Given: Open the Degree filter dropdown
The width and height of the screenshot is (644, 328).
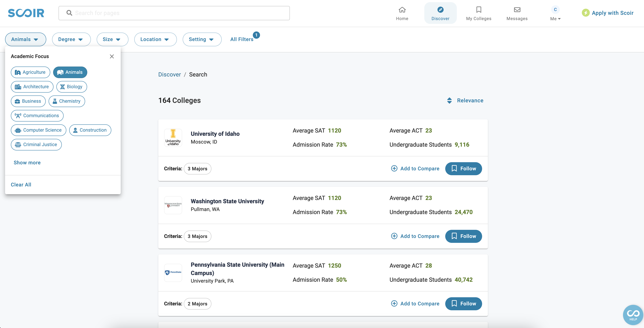Looking at the screenshot, I should point(71,39).
